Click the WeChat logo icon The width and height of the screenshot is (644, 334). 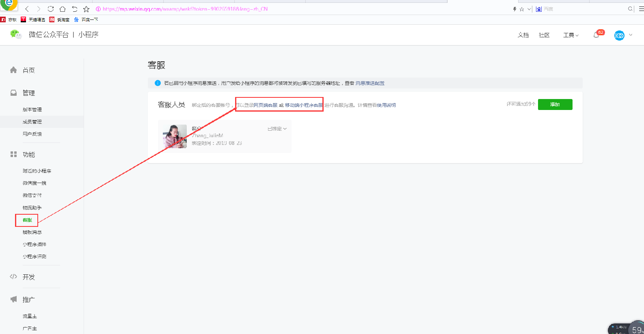(16, 34)
